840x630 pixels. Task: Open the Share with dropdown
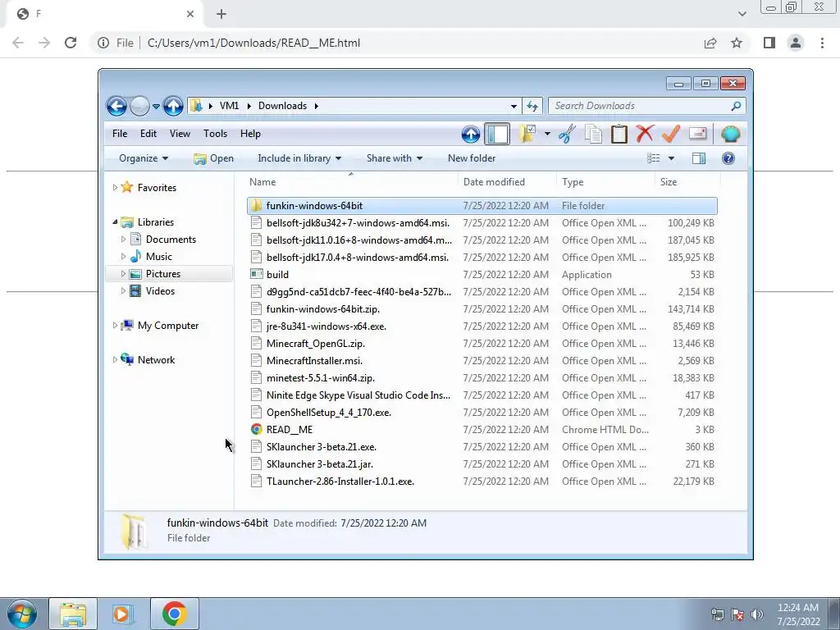(x=395, y=158)
